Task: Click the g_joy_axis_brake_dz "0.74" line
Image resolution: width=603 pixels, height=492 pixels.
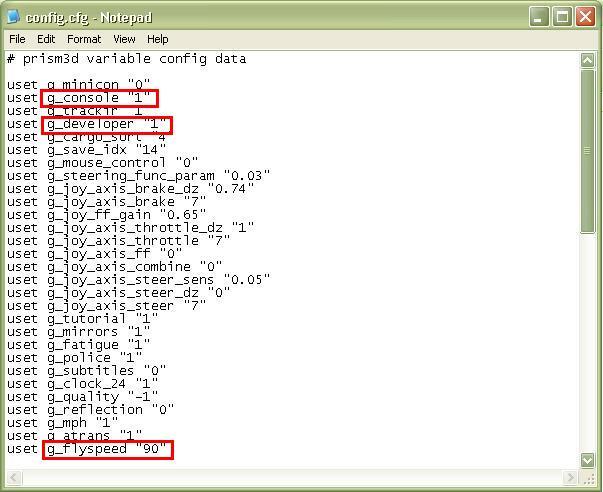Action: coord(131,189)
